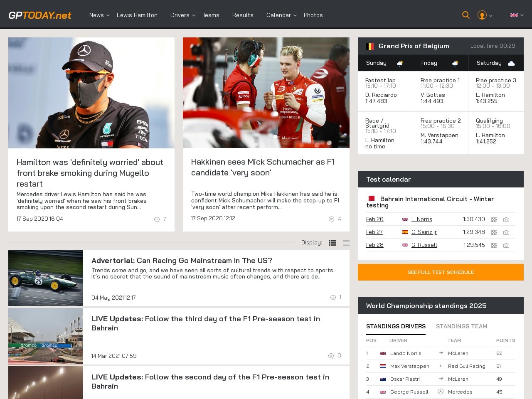The image size is (532, 399).
Task: Click Sunday weather icon
Action: 400,63
